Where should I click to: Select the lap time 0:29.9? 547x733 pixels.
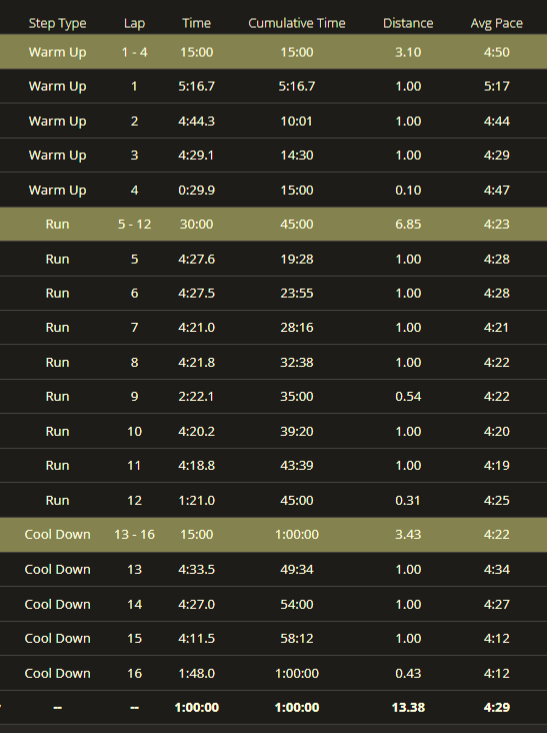click(196, 190)
